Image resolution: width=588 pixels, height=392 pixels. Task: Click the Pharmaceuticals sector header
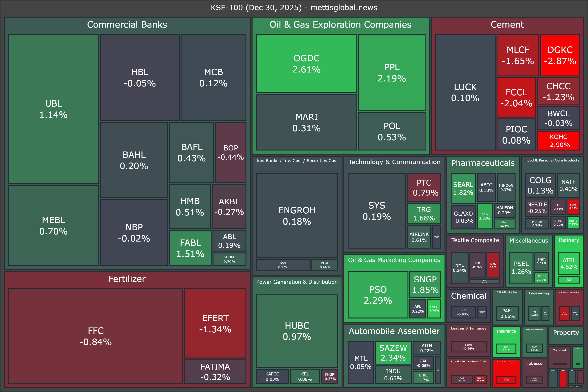click(482, 163)
